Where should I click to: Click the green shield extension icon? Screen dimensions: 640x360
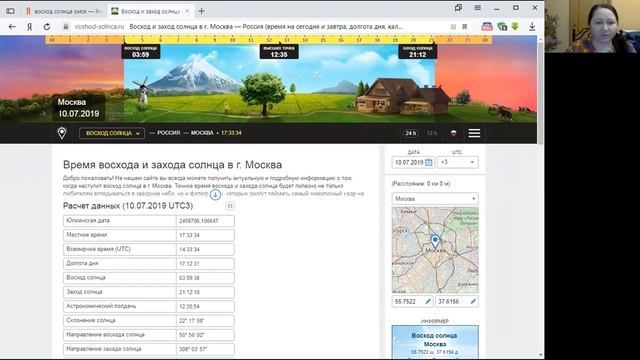tap(502, 27)
